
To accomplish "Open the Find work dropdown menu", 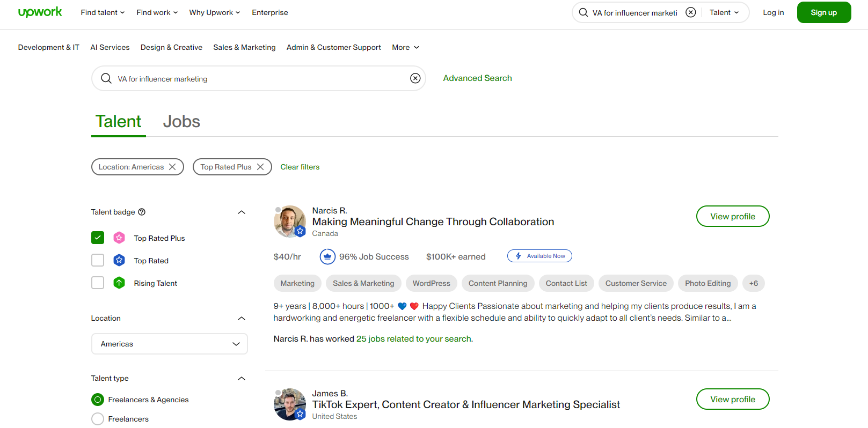I will [157, 12].
